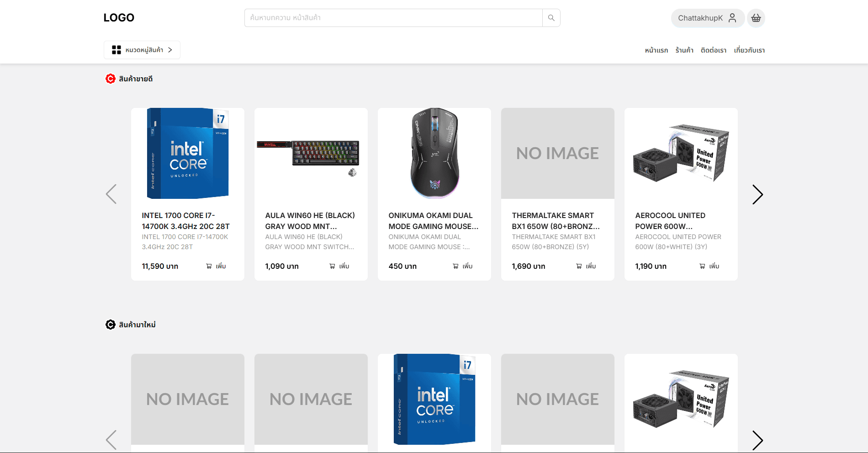Click gray description under ONIKUMA OKAMI title
The width and height of the screenshot is (868, 453).
(x=429, y=242)
